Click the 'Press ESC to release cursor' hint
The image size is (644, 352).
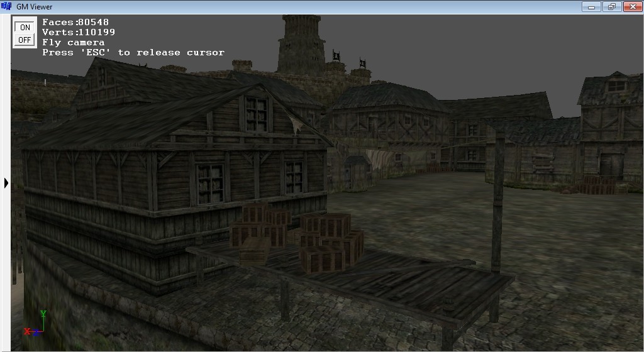[133, 53]
